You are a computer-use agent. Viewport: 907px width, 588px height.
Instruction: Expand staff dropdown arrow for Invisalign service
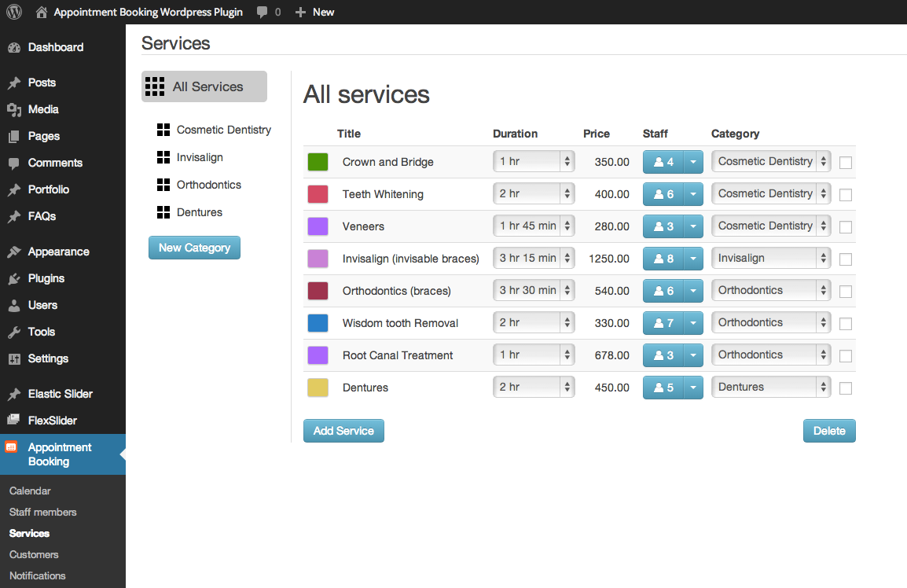pos(692,258)
